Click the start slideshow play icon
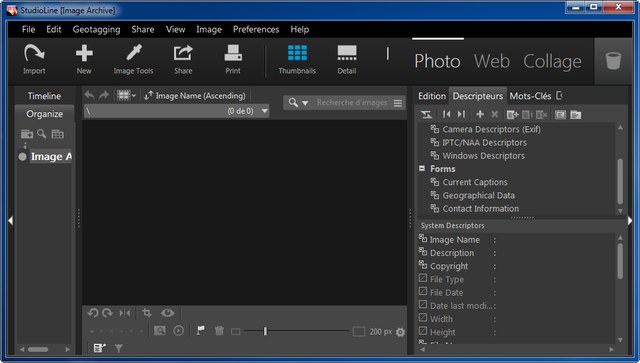The width and height of the screenshot is (640, 363). click(179, 331)
